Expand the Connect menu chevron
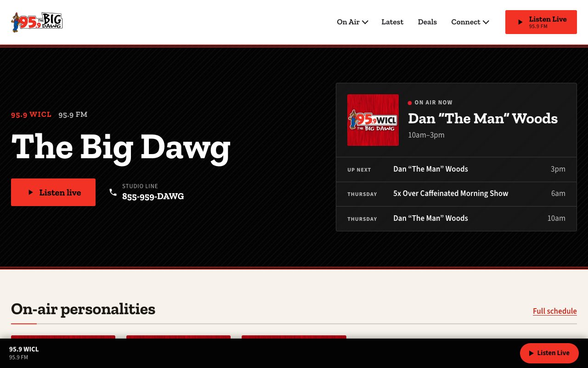 coord(486,22)
